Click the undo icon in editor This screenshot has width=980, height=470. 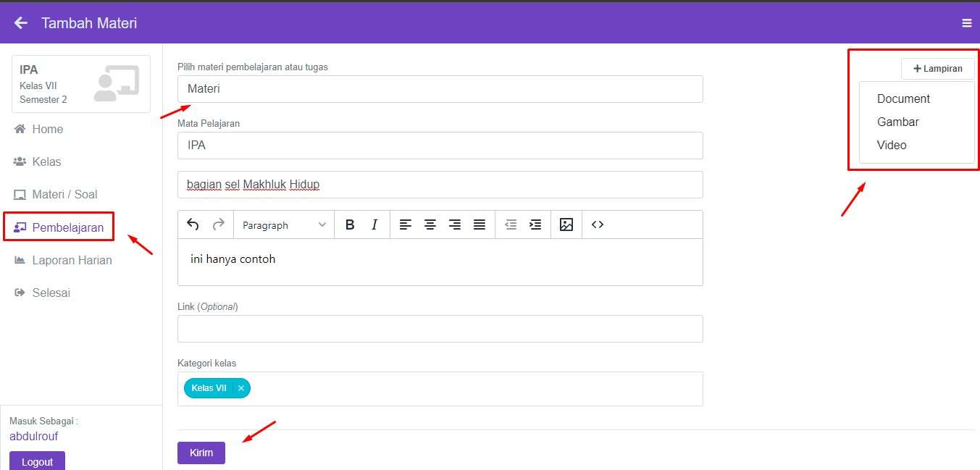(193, 224)
